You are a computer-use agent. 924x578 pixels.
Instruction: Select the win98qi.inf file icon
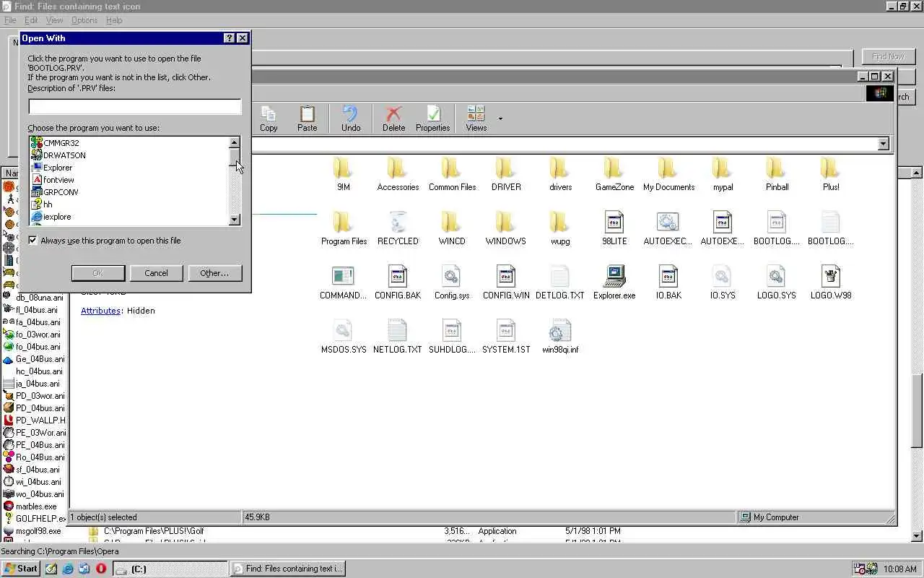click(x=560, y=337)
